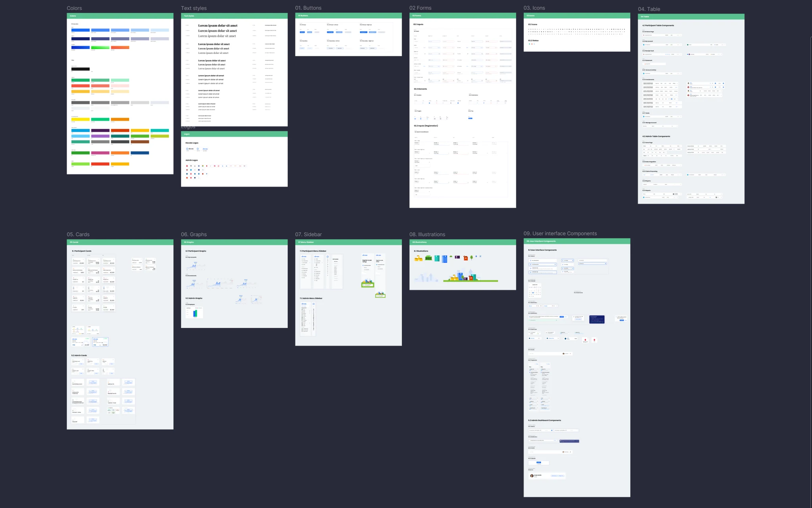Select the '01. Buttons' frame label
This screenshot has height=508, width=812.
pyautogui.click(x=308, y=8)
